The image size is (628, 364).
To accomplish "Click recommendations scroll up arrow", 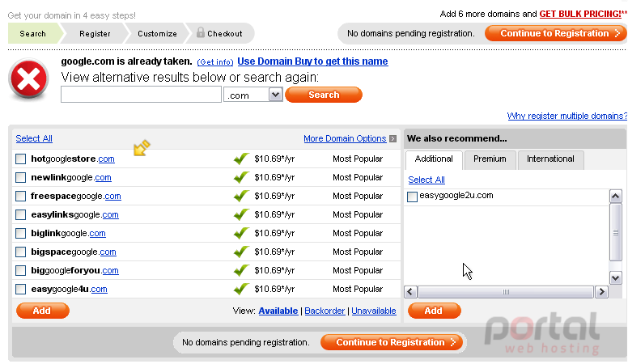I will pos(615,197).
